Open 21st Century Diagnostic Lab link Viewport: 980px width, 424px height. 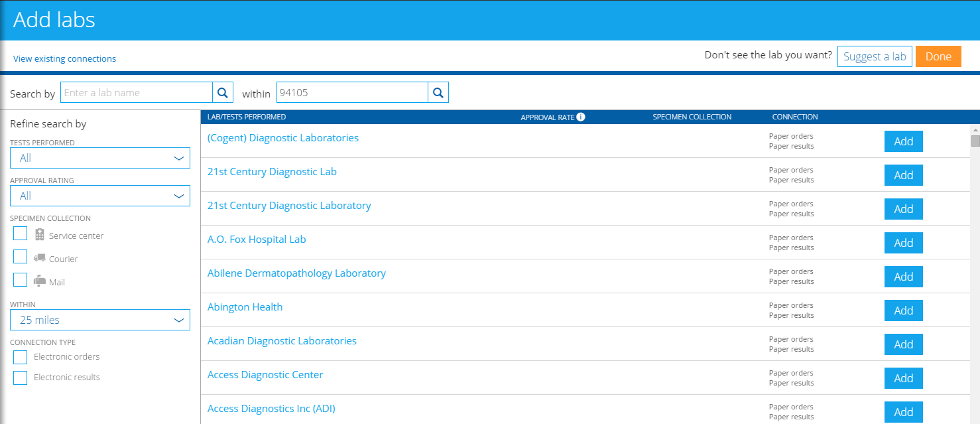pyautogui.click(x=272, y=172)
